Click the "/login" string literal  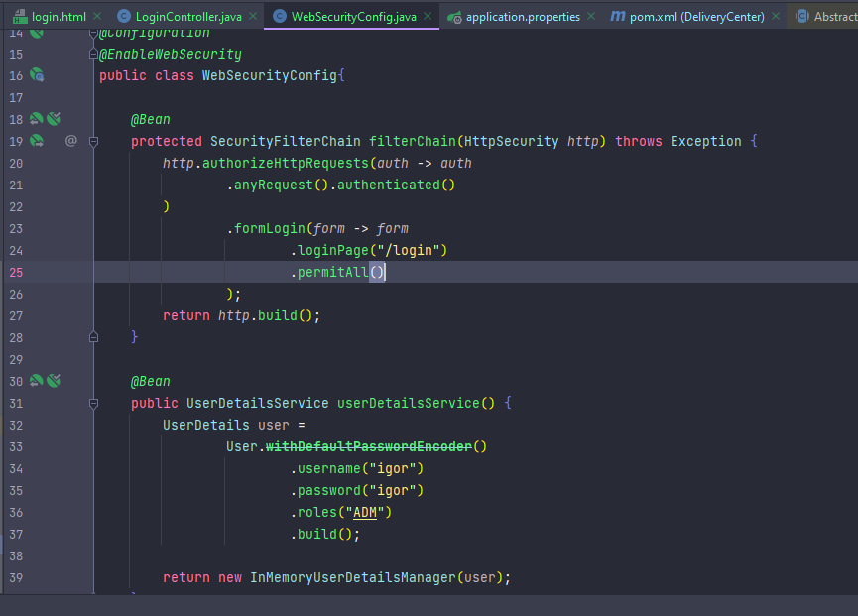click(409, 250)
